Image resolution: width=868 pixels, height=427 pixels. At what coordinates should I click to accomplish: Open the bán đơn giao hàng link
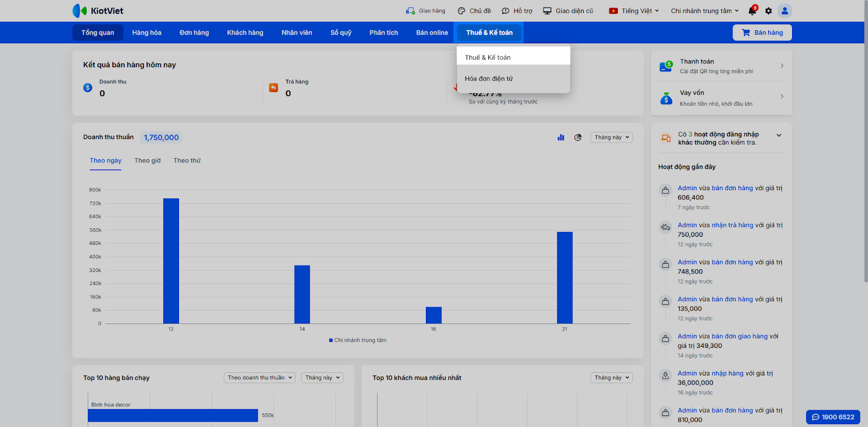click(x=740, y=336)
